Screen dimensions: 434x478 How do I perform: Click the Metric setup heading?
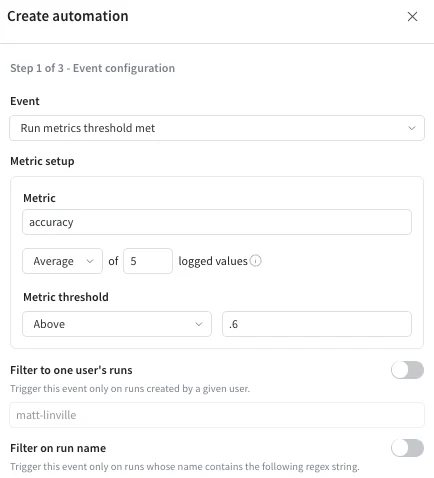point(42,161)
